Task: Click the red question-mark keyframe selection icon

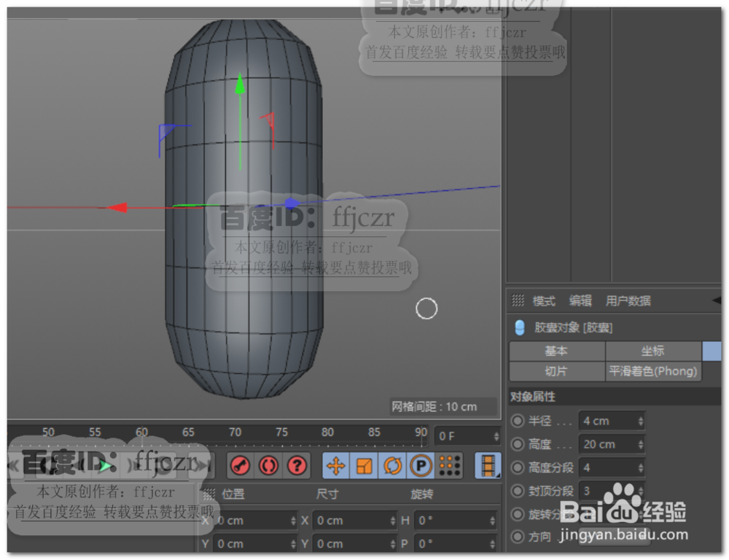Action: [297, 466]
